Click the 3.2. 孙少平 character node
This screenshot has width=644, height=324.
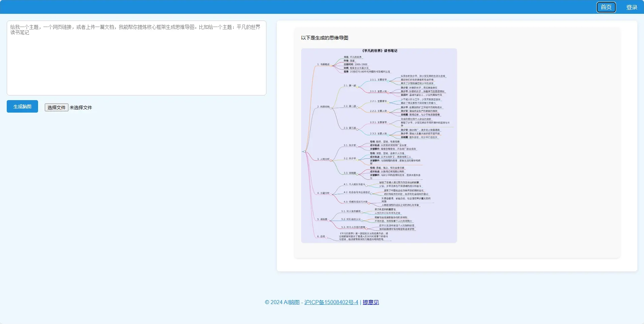pyautogui.click(x=350, y=158)
